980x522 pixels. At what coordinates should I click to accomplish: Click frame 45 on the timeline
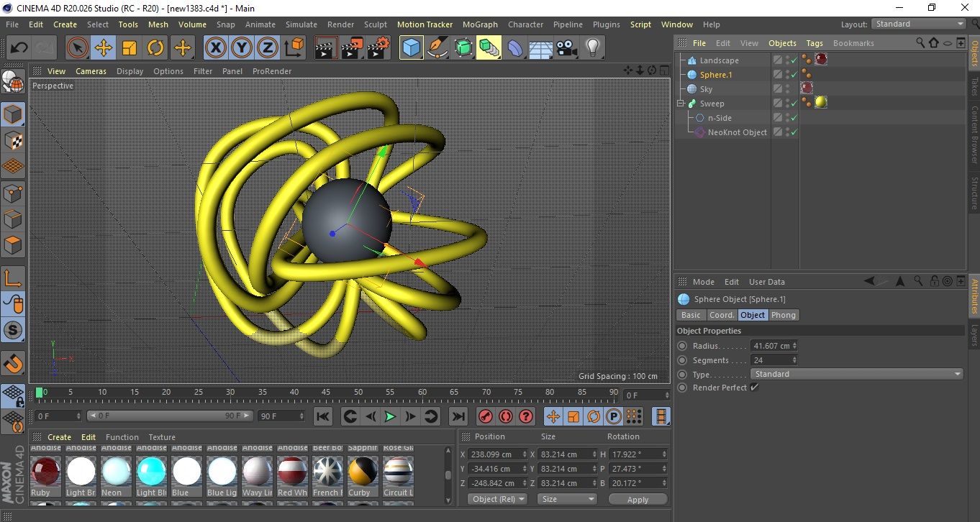click(x=326, y=393)
